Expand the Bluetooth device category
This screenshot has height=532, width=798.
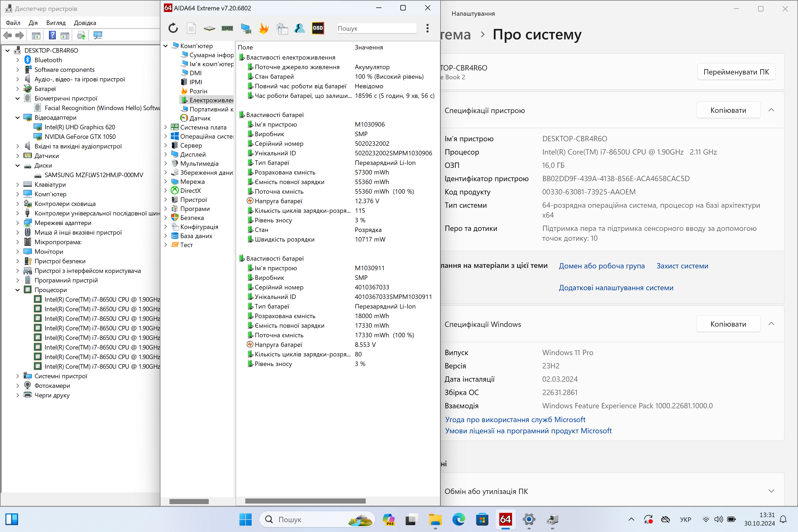point(18,60)
